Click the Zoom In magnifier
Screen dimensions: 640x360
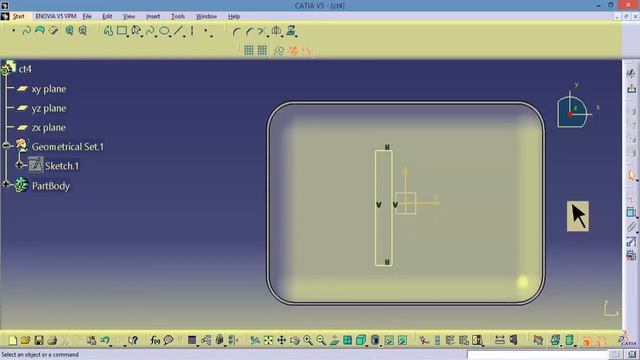click(308, 340)
